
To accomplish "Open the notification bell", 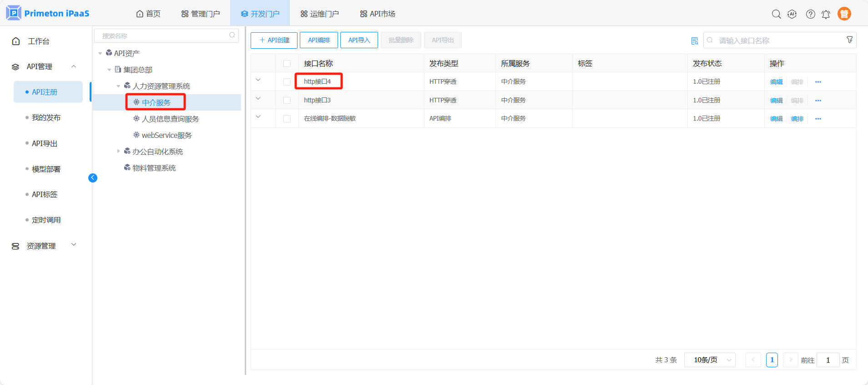I will tap(826, 14).
